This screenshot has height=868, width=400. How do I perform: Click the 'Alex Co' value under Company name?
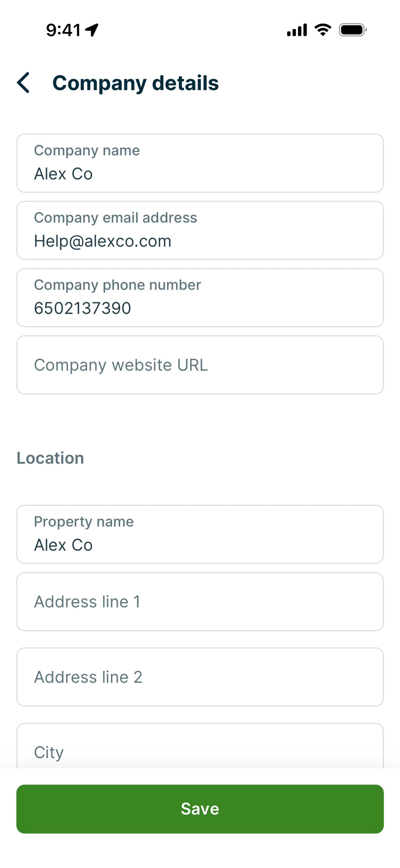(63, 174)
